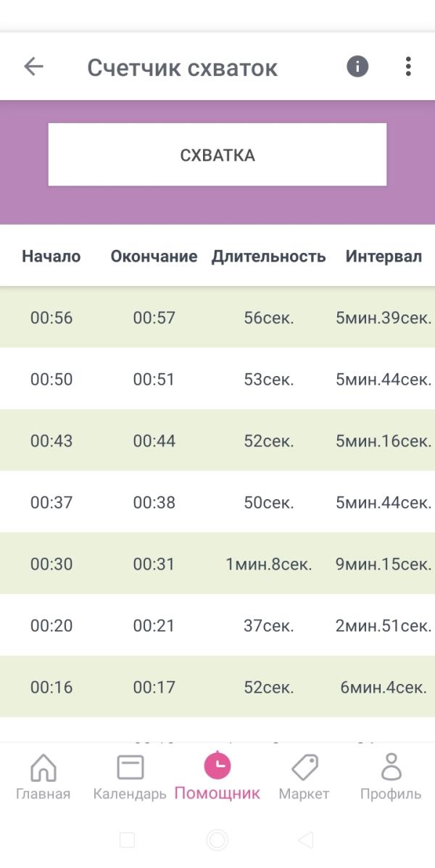Image resolution: width=435 pixels, height=868 pixels.
Task: Select the Помощник clock icon
Action: point(217,765)
